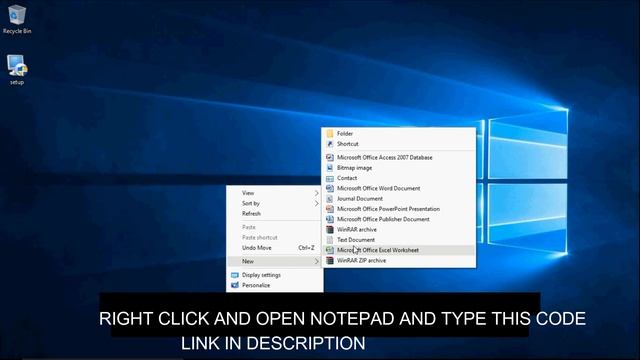The width and height of the screenshot is (640, 360).
Task: Create a new Contact
Action: 399,178
